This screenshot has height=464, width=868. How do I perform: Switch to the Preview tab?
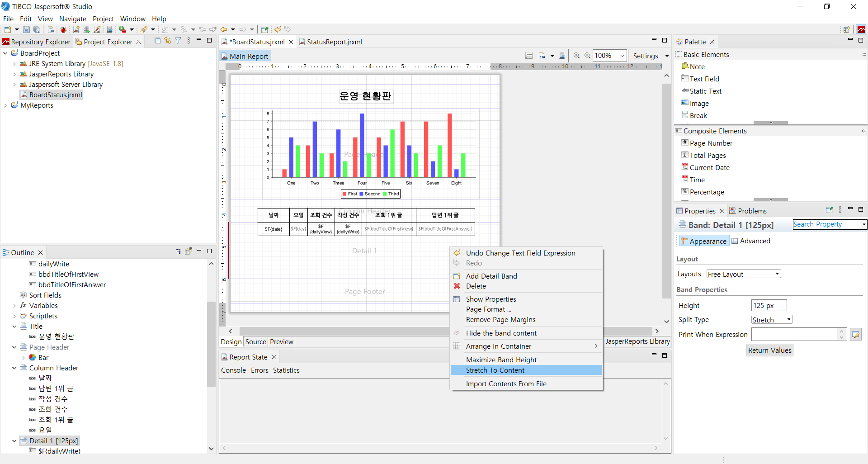(282, 342)
